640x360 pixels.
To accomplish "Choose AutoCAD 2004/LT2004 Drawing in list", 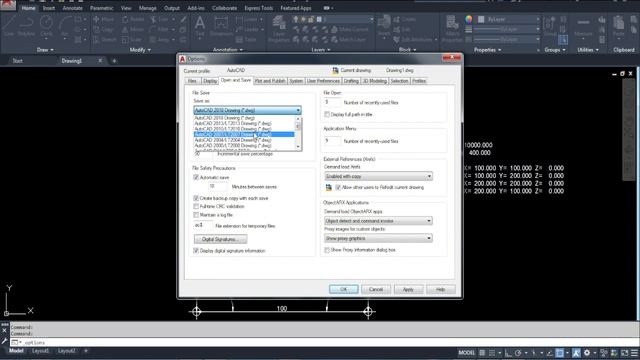I will click(x=244, y=140).
